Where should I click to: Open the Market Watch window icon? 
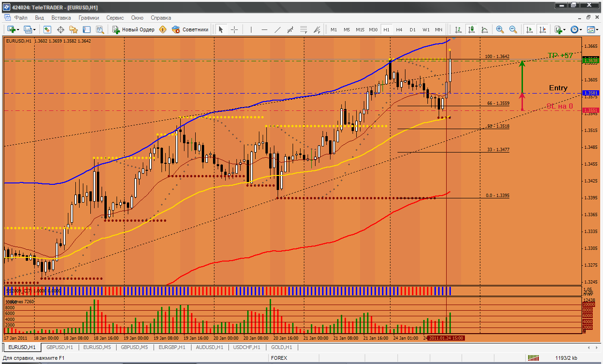[x=47, y=29]
